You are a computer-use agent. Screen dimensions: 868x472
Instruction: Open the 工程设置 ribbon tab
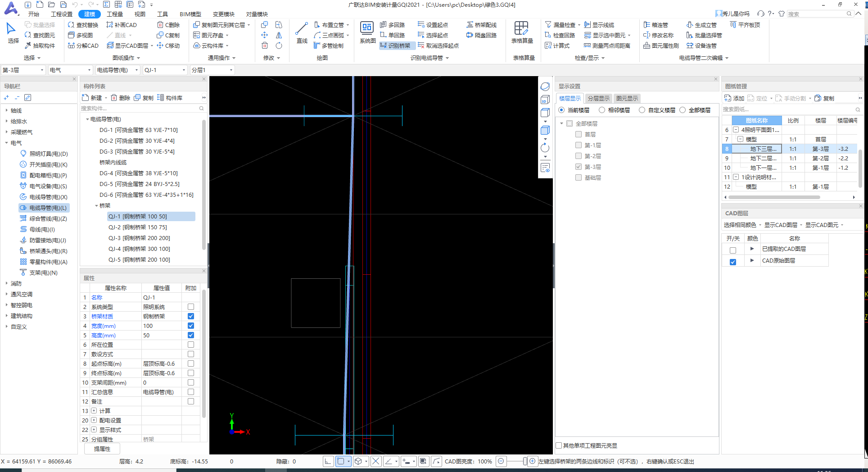click(x=62, y=14)
